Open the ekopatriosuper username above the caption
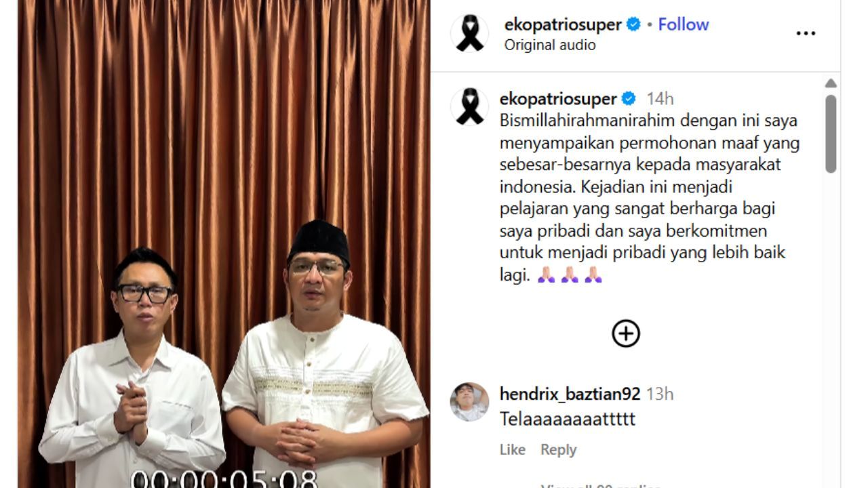 [558, 99]
